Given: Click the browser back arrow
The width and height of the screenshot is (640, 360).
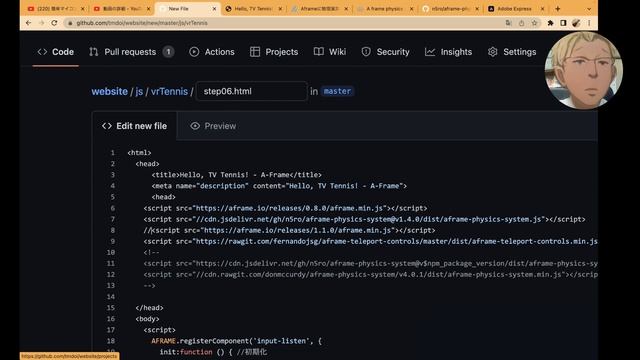Looking at the screenshot, I should point(28,23).
